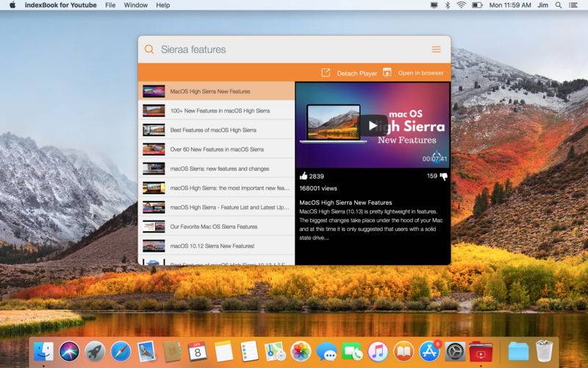Image resolution: width=588 pixels, height=368 pixels.
Task: Click the Bluetooth icon in menu bar
Action: [448, 5]
